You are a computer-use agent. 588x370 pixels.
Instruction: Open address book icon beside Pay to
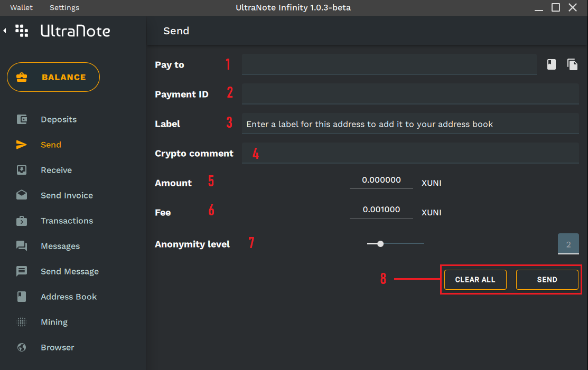pos(551,64)
